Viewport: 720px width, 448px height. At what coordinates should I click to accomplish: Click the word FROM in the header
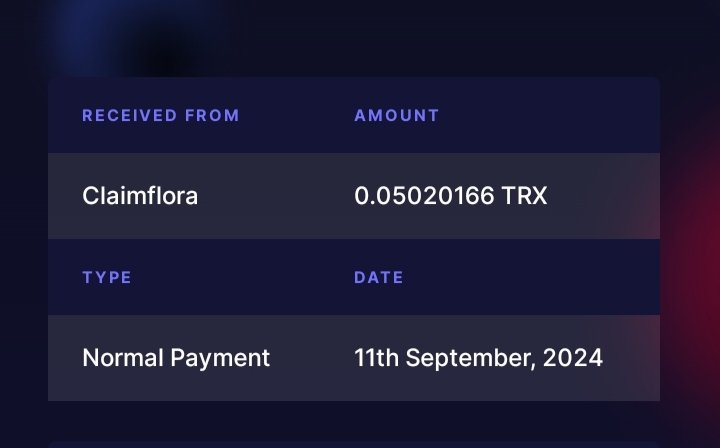(x=212, y=115)
